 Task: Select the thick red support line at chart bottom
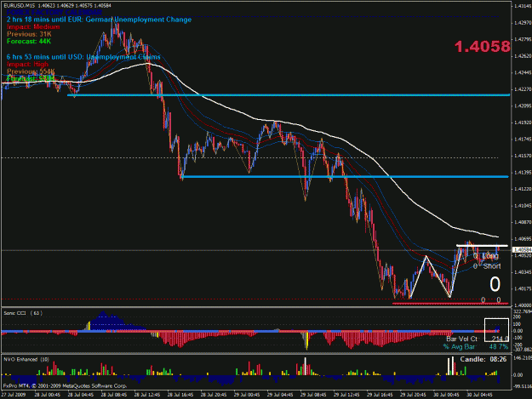point(450,304)
